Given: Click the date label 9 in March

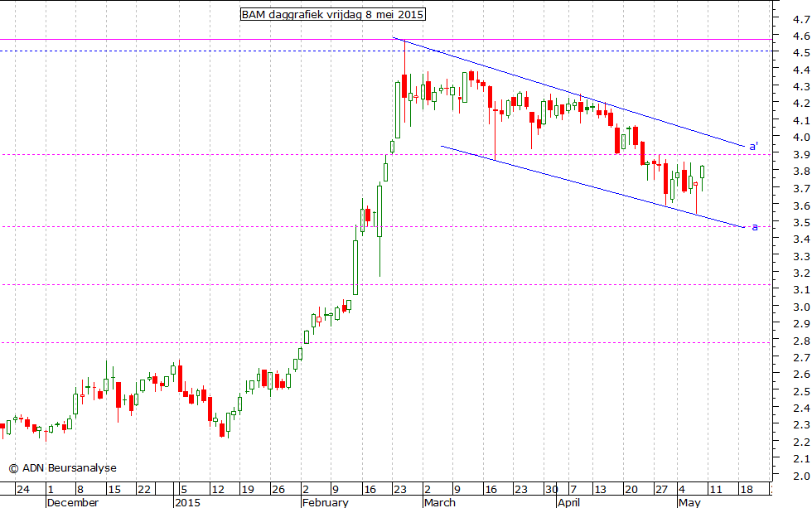Looking at the screenshot, I should (x=457, y=490).
